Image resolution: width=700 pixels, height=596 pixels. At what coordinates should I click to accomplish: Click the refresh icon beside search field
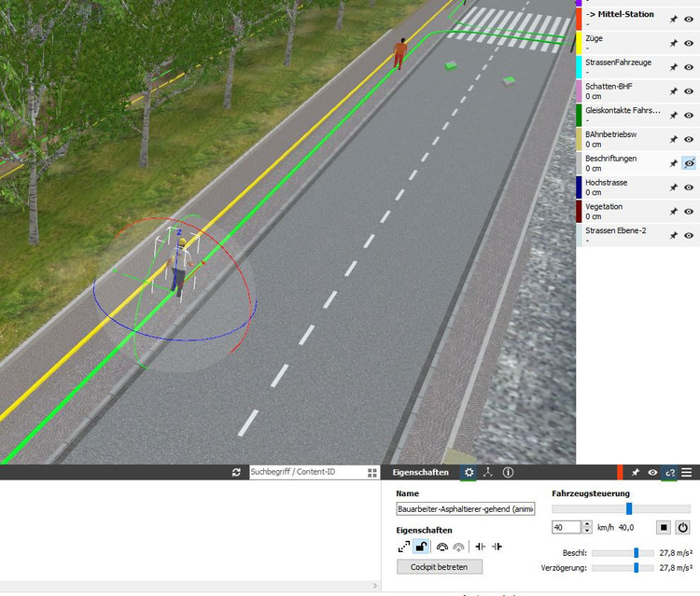coord(237,473)
